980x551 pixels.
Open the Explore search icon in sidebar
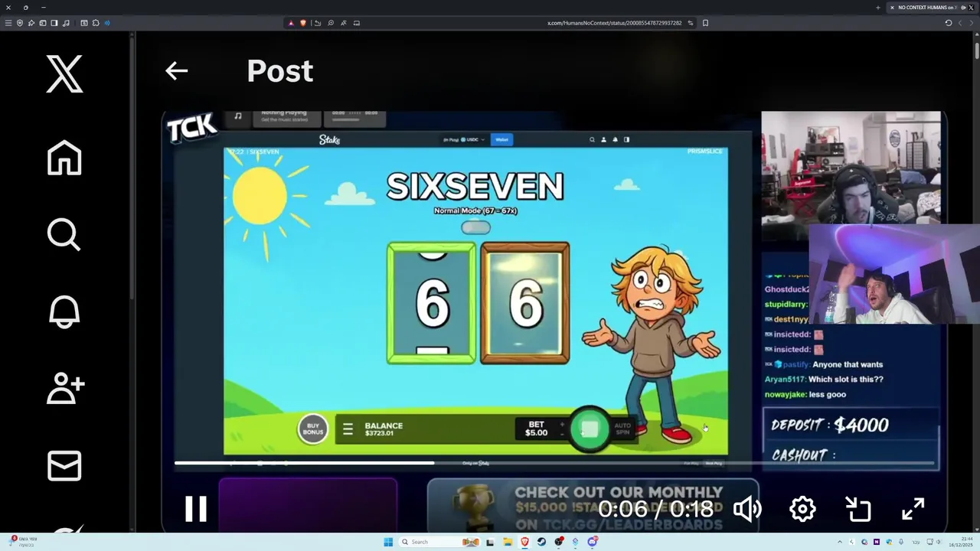(x=64, y=235)
